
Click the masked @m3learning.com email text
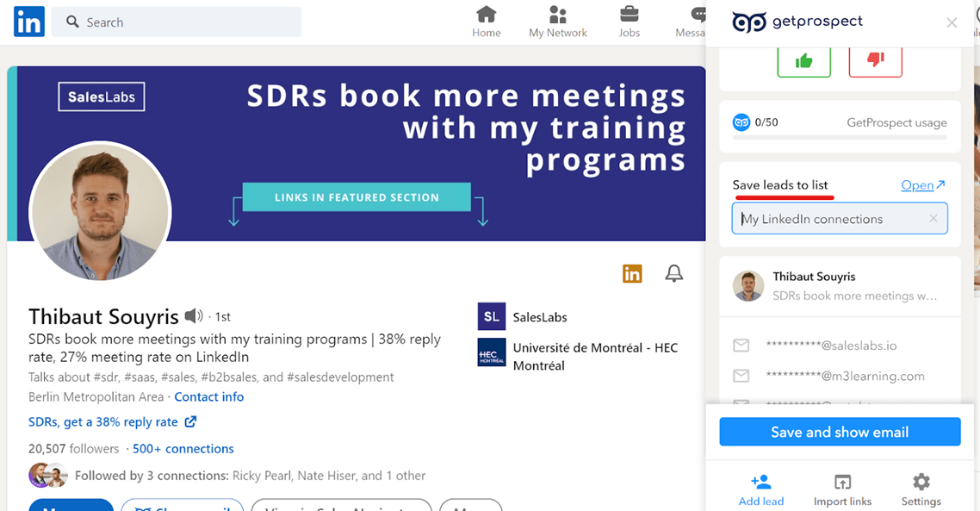click(845, 376)
